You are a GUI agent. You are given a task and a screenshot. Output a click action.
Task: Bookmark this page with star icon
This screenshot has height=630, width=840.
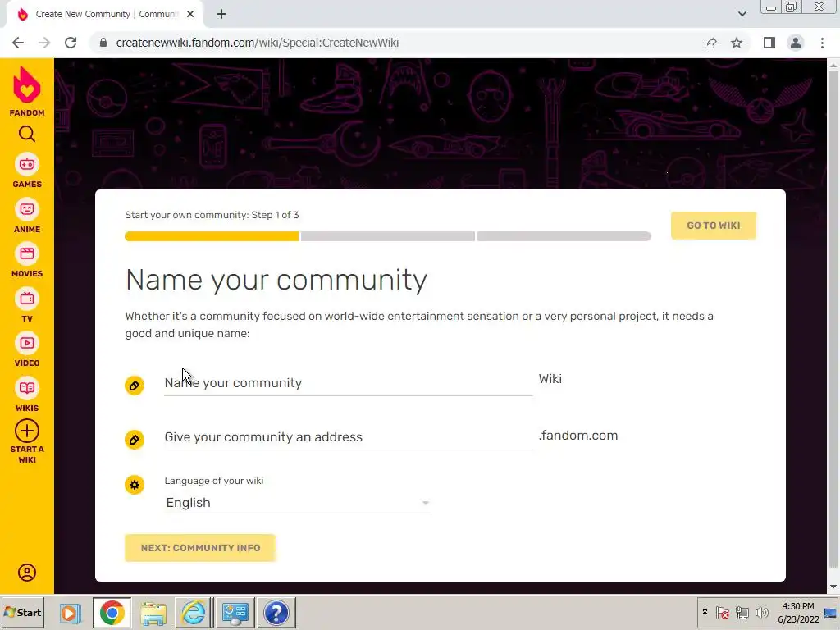(x=737, y=43)
